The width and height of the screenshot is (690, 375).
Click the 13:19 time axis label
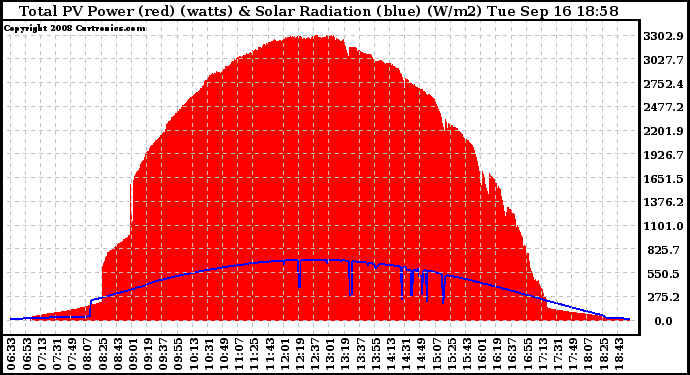coord(345,353)
